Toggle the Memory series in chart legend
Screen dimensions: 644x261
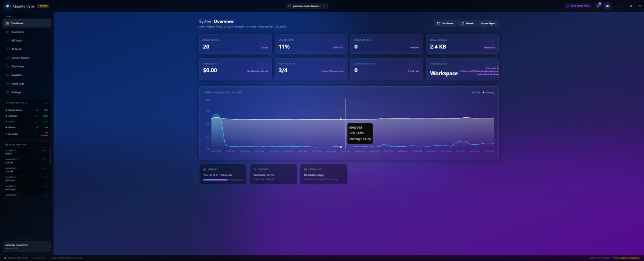488,93
